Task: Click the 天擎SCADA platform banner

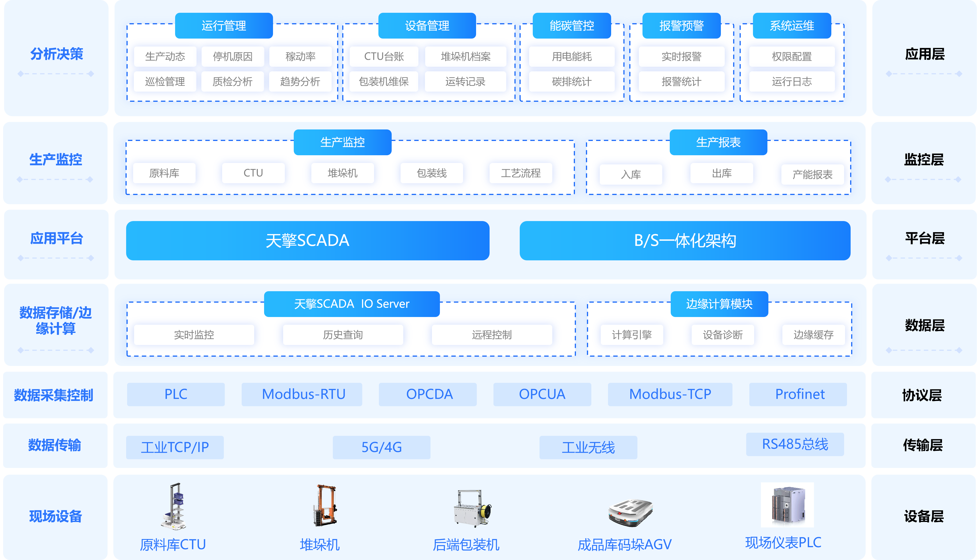Action: point(308,241)
